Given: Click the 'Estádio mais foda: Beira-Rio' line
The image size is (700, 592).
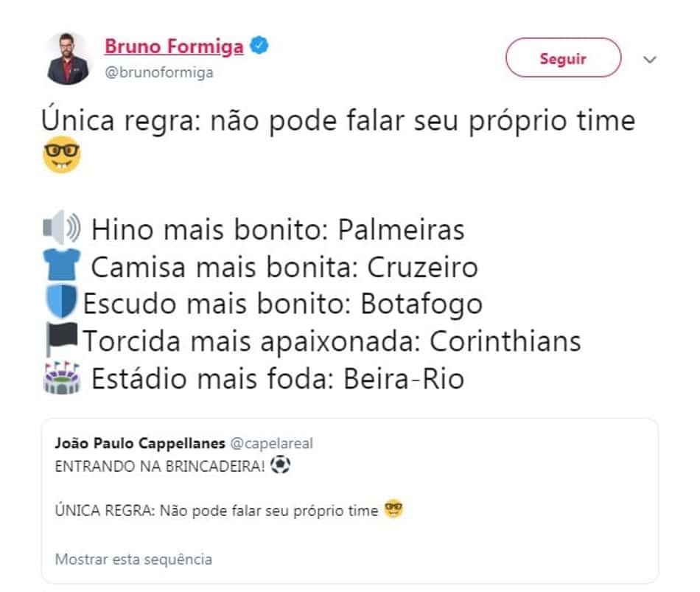Looking at the screenshot, I should 278,380.
